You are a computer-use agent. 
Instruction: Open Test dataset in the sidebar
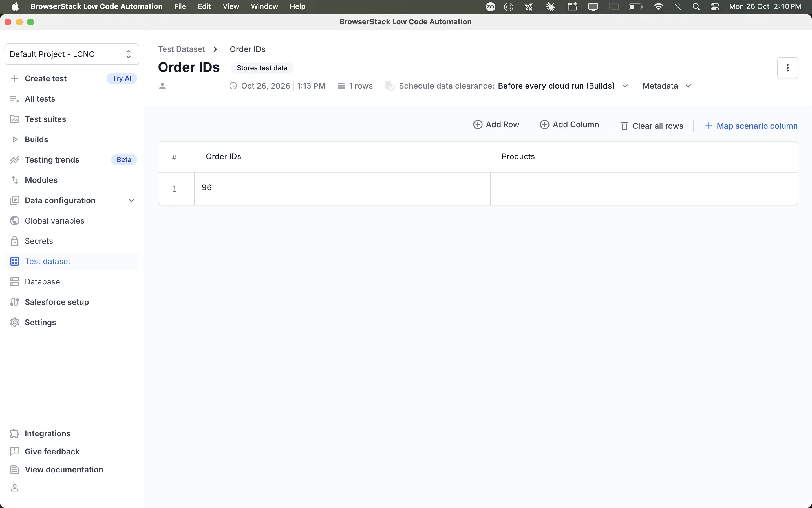pyautogui.click(x=72, y=261)
